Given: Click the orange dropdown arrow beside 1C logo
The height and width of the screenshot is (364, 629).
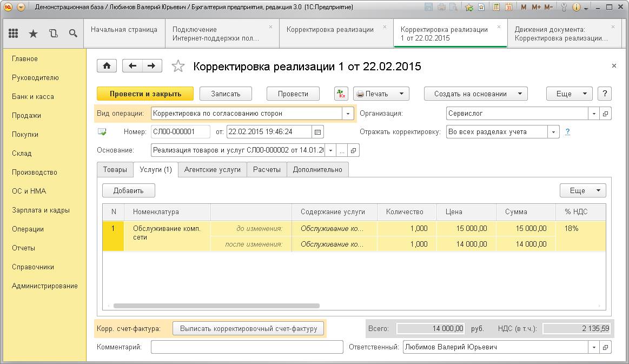Looking at the screenshot, I should coord(21,7).
